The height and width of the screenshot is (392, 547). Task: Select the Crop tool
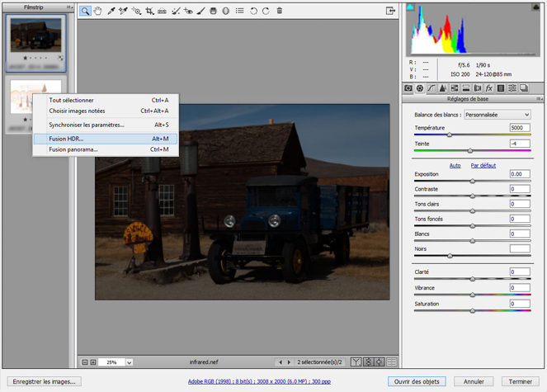(x=149, y=11)
